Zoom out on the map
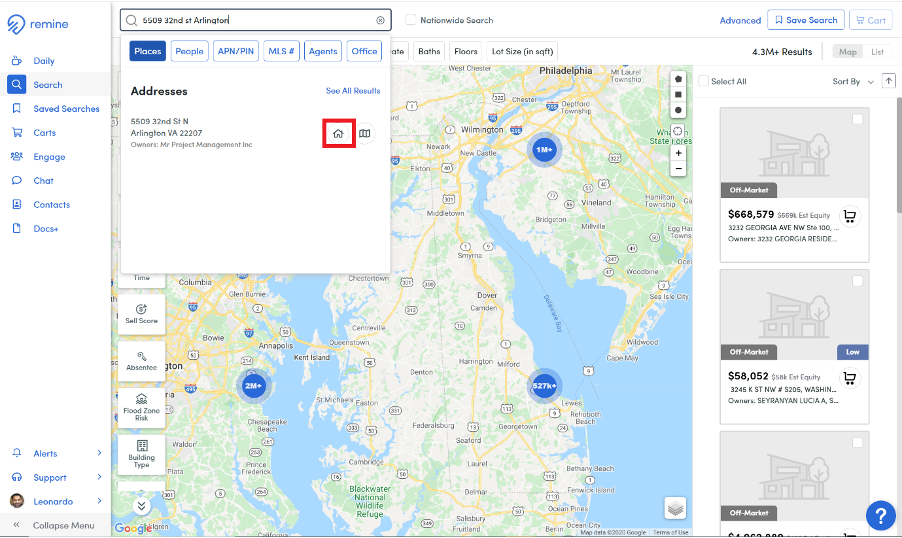This screenshot has width=902, height=538. (678, 169)
